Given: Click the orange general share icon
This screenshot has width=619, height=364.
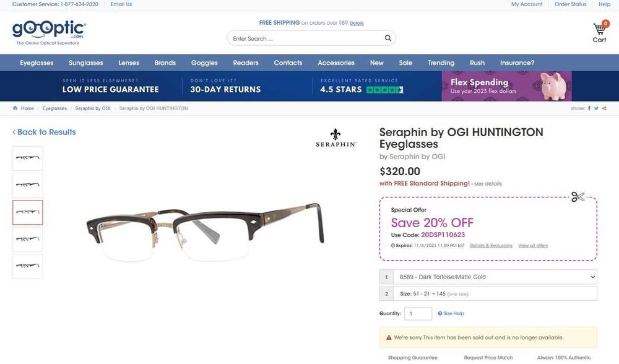Looking at the screenshot, I should click(604, 108).
